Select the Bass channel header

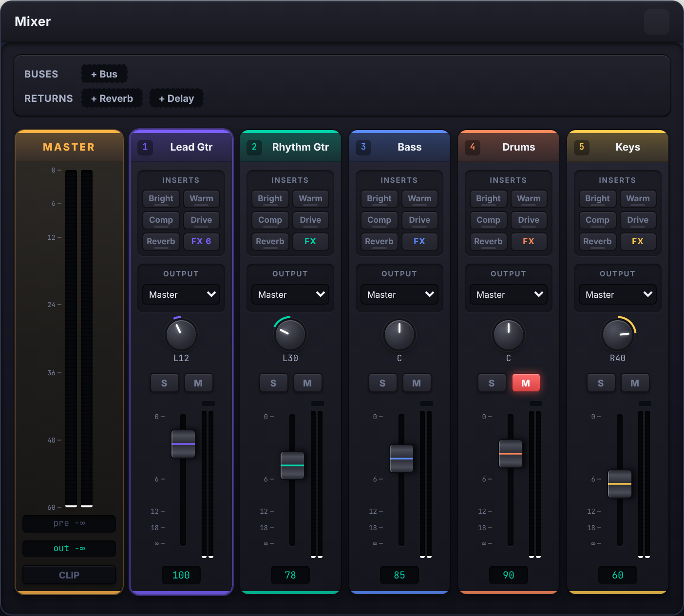click(399, 147)
